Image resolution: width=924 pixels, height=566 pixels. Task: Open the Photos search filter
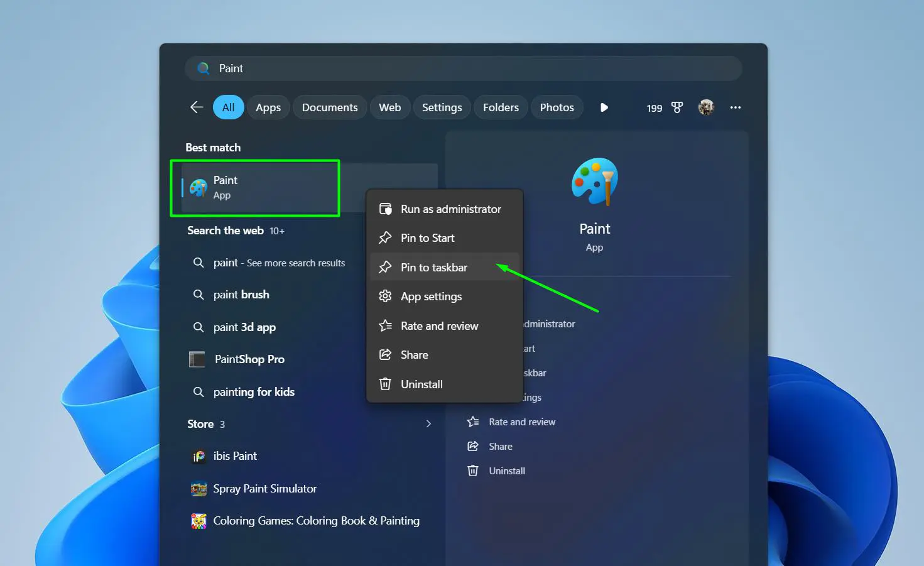point(556,107)
